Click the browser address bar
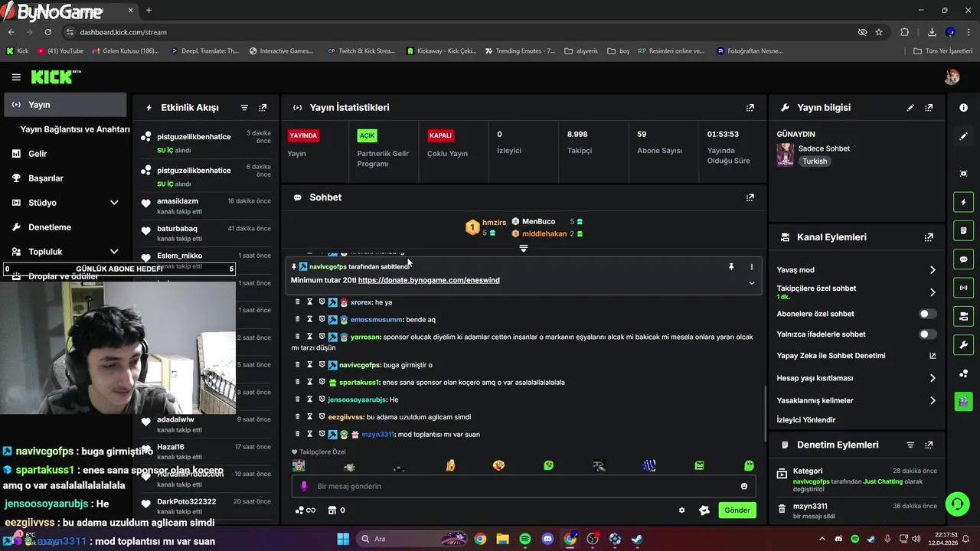The image size is (980, 551). pyautogui.click(x=459, y=32)
